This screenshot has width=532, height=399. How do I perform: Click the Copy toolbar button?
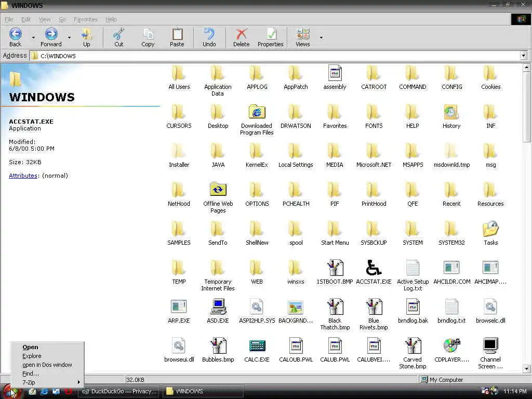(x=148, y=37)
